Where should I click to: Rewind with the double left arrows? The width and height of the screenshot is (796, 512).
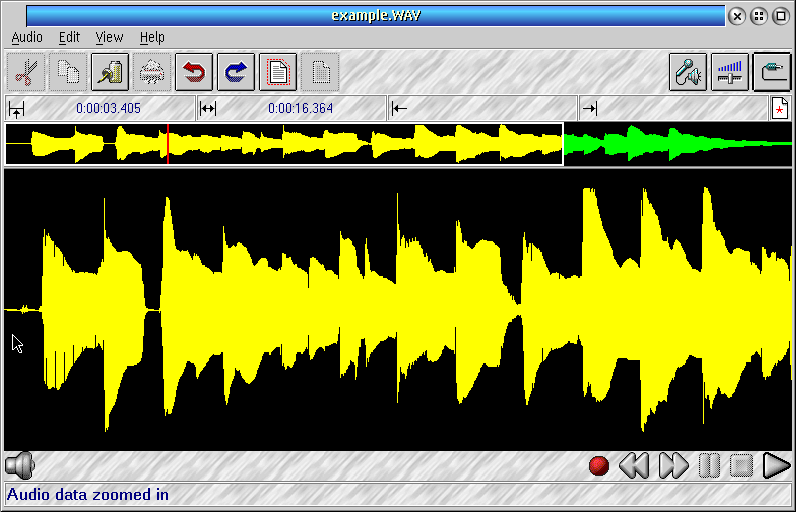click(634, 465)
